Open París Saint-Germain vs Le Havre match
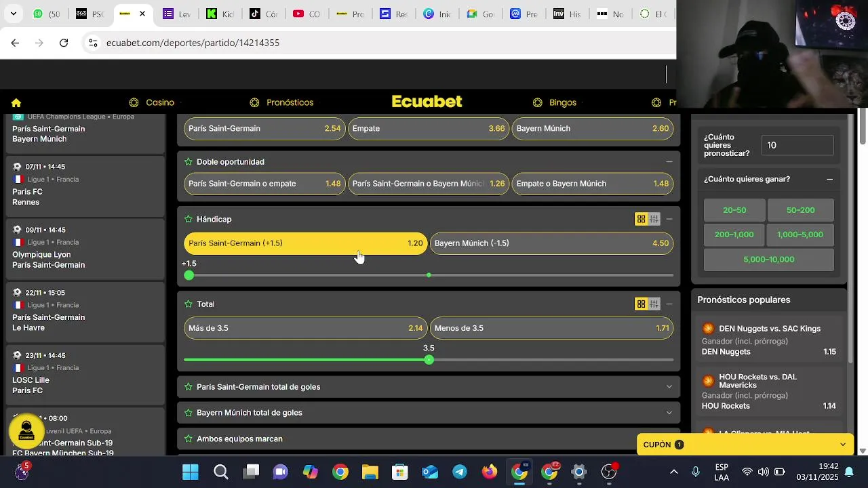This screenshot has width=868, height=488. coord(85,310)
